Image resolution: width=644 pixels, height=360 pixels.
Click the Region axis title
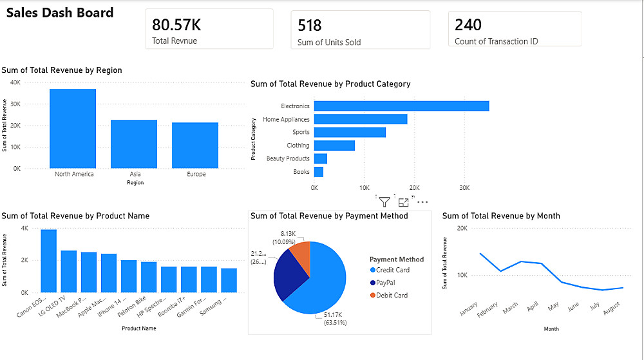point(135,183)
